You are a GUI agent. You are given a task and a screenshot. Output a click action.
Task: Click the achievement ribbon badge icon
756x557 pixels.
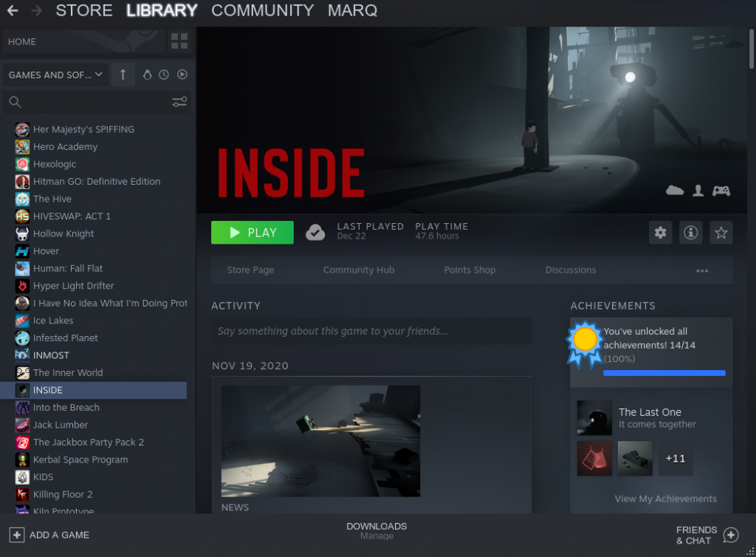585,344
